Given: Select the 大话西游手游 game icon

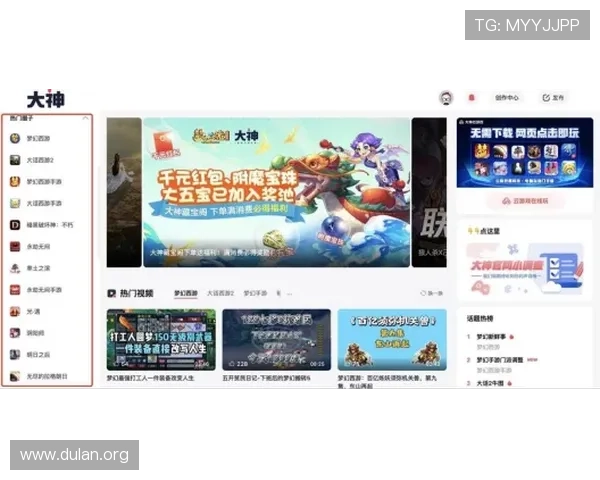Looking at the screenshot, I should [15, 203].
